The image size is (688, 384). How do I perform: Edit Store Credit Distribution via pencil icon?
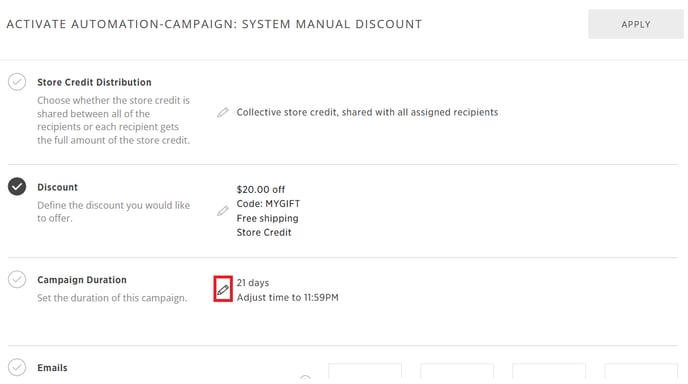223,112
